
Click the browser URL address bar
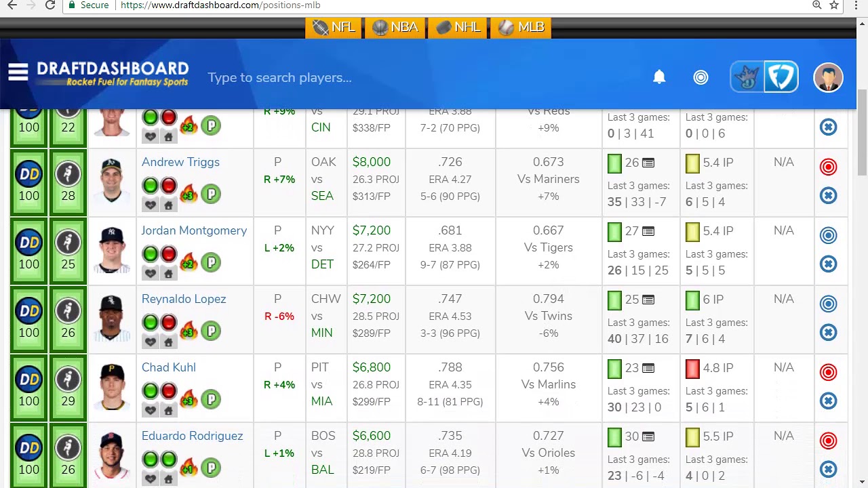click(x=434, y=5)
